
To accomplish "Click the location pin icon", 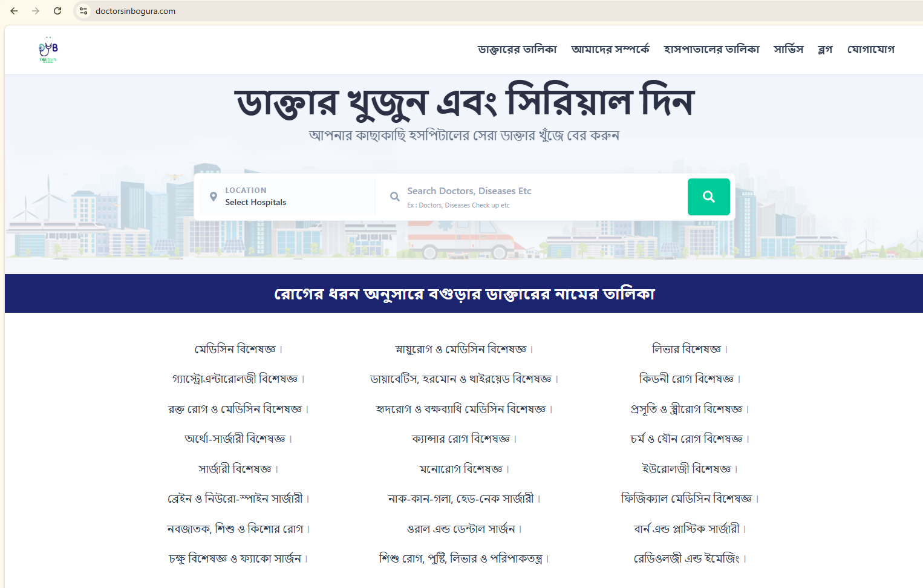I will tap(213, 197).
